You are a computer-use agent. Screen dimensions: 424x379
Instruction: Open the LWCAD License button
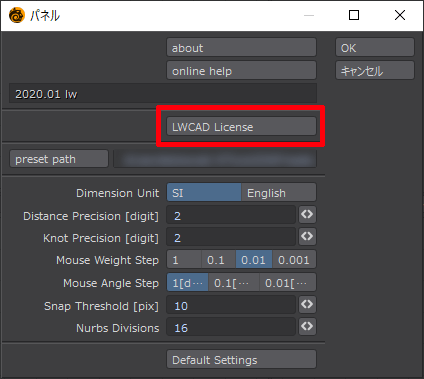pos(241,127)
